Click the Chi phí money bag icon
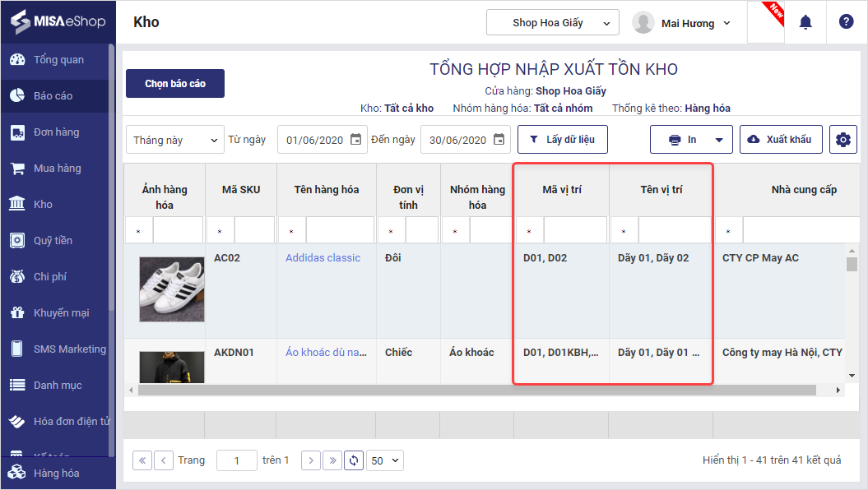 (17, 276)
